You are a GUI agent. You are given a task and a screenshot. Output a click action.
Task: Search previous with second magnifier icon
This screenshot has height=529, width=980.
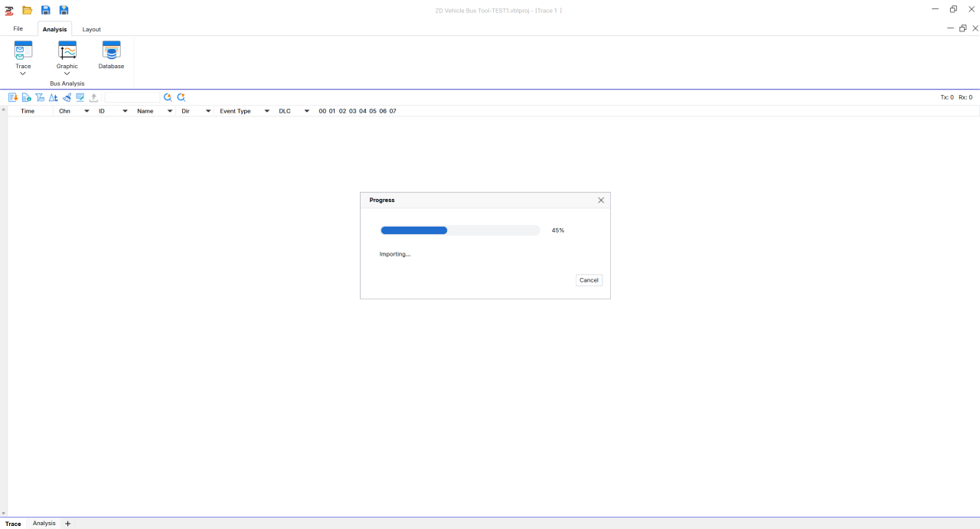[x=181, y=97]
